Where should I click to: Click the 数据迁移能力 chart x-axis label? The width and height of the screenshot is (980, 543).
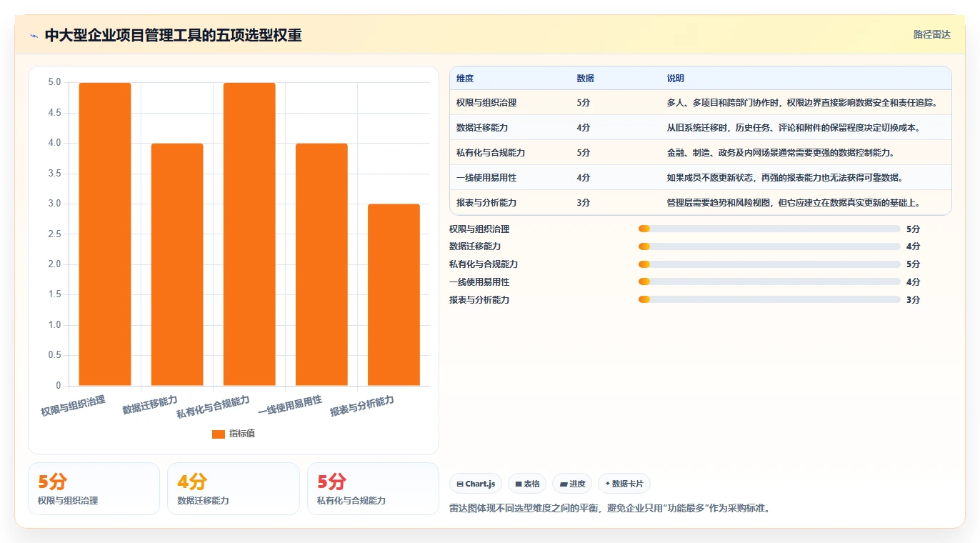149,404
